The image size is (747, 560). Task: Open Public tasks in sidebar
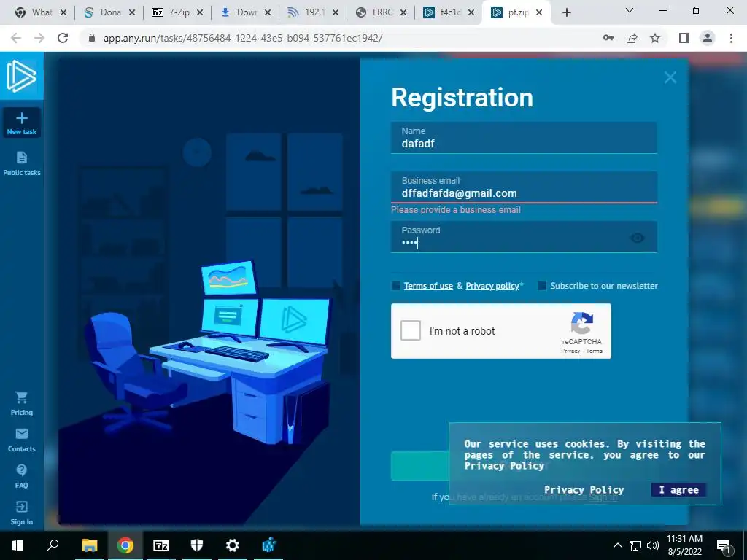tap(21, 164)
